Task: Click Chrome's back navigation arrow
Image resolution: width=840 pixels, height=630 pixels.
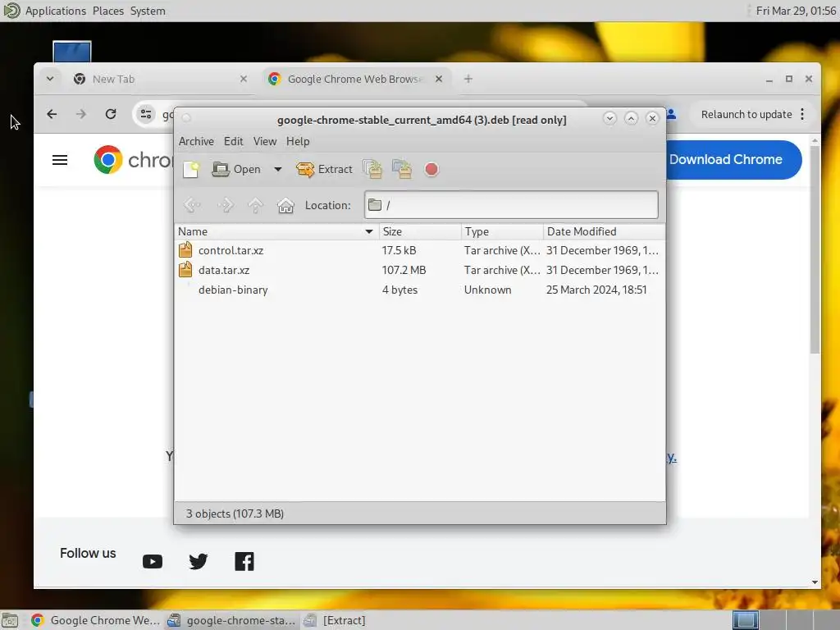Action: (52, 114)
